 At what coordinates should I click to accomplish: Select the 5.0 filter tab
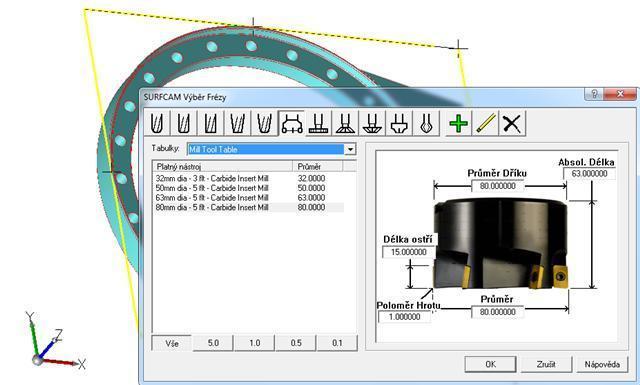pos(213,343)
